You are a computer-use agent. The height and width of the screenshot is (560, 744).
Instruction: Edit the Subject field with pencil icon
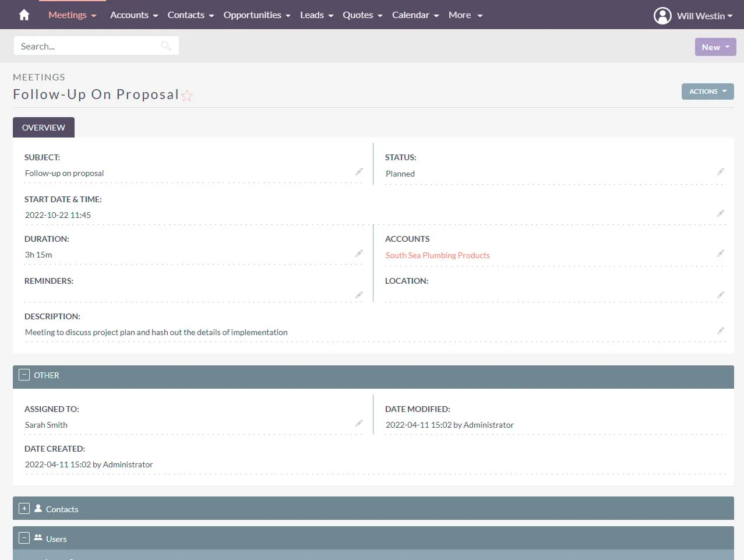359,172
